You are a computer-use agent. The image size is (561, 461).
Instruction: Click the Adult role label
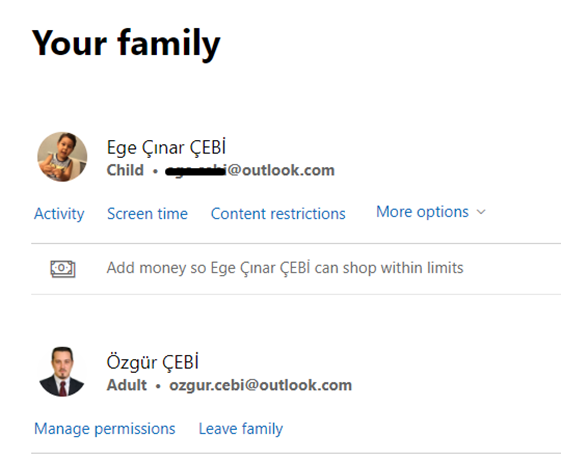pos(127,385)
